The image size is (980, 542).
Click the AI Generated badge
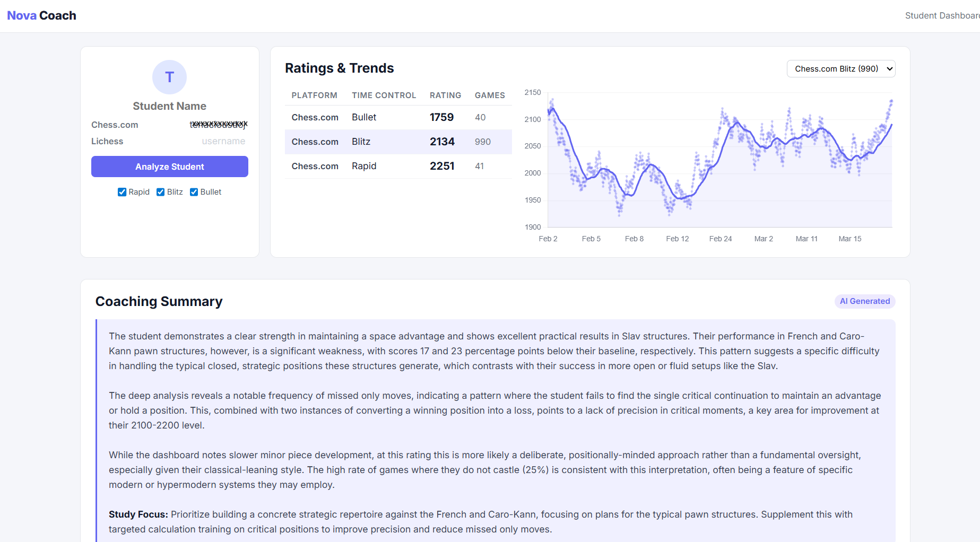[864, 301]
